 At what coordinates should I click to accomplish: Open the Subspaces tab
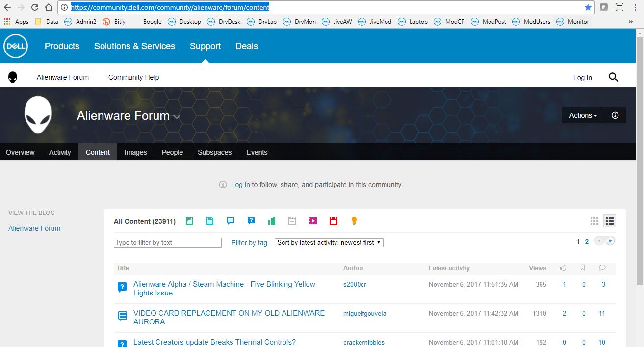(214, 152)
